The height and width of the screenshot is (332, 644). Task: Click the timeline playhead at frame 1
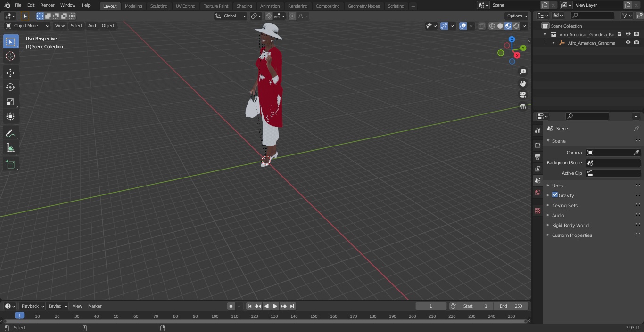click(x=19, y=316)
